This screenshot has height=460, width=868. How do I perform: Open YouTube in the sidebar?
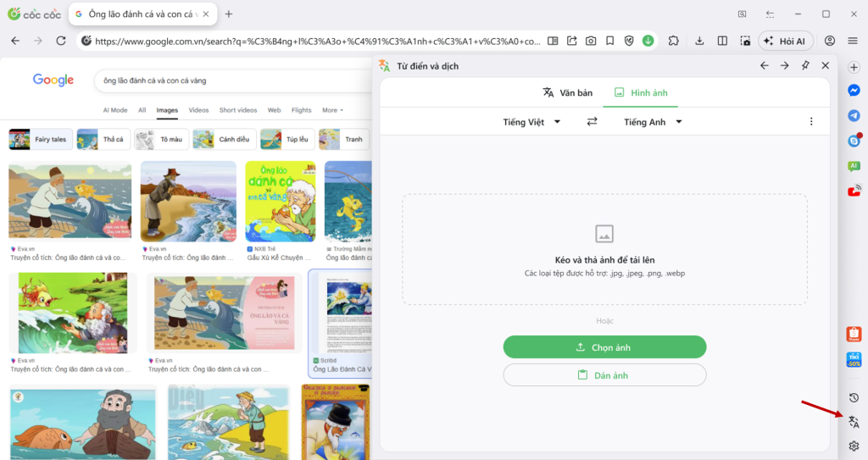click(854, 191)
